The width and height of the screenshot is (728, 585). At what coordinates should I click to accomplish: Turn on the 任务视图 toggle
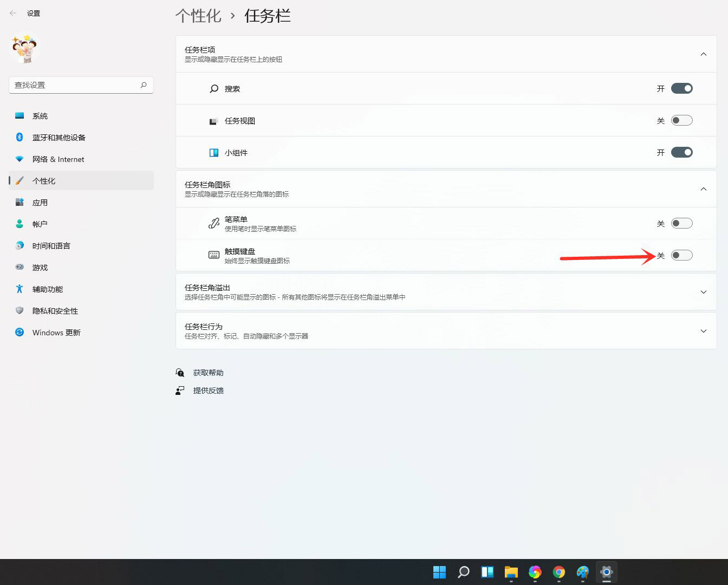681,120
